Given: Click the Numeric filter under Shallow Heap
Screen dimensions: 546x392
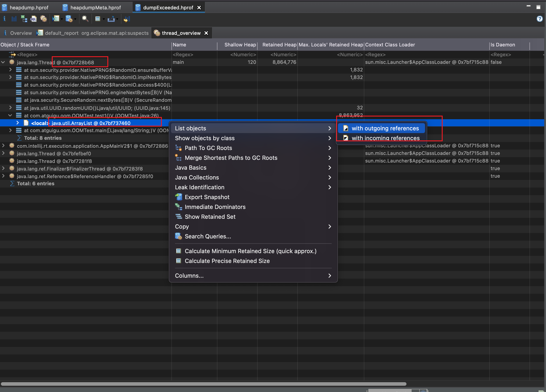Looking at the screenshot, I should coord(243,55).
